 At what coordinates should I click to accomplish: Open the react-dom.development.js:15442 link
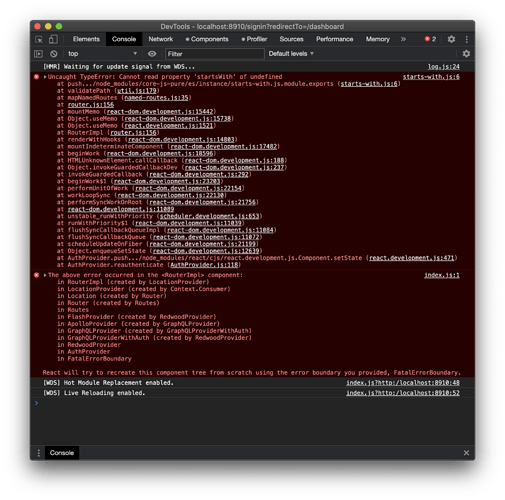click(160, 112)
